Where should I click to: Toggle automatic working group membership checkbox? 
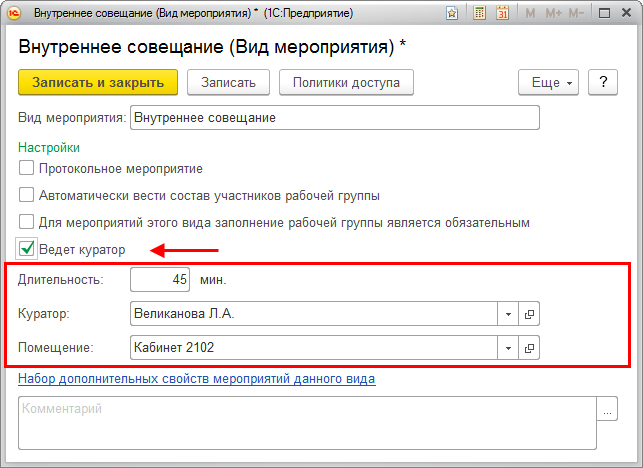(x=27, y=195)
